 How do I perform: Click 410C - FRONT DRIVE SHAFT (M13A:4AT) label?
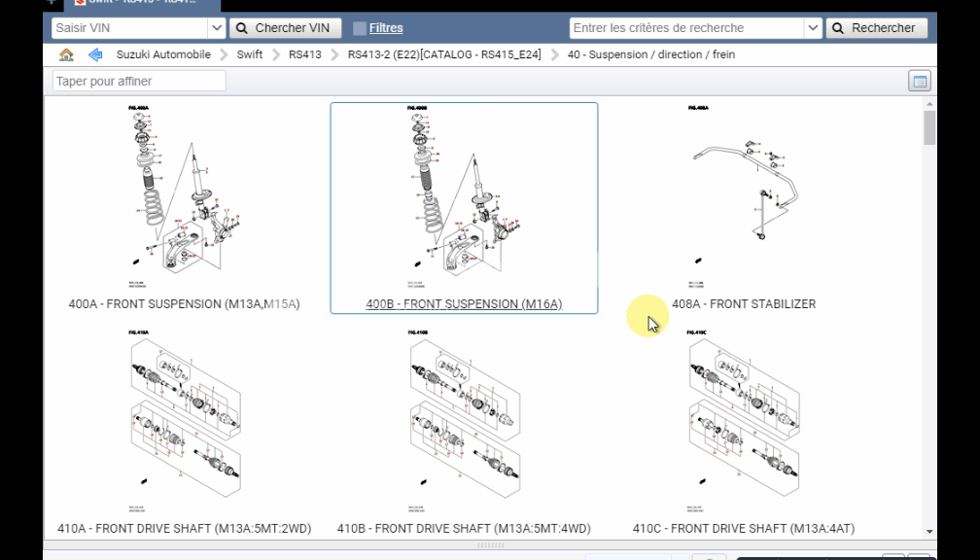tap(744, 529)
